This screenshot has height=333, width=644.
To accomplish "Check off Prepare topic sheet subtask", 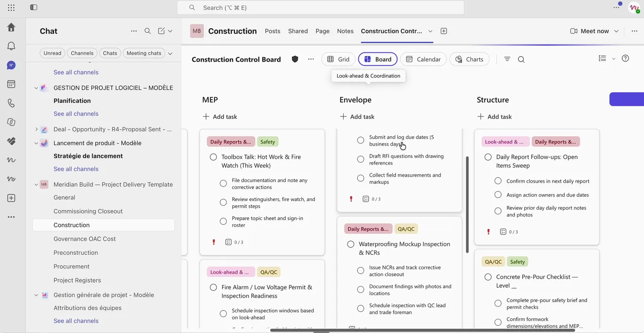I will [x=223, y=221].
